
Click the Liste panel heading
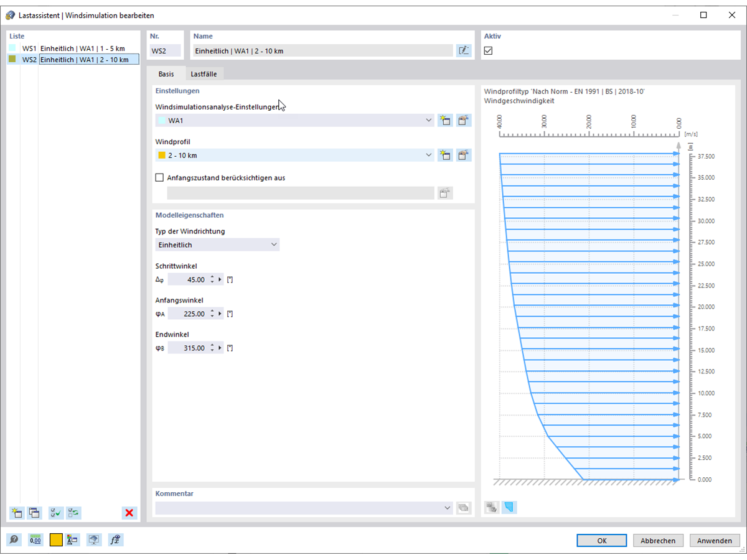pyautogui.click(x=17, y=36)
